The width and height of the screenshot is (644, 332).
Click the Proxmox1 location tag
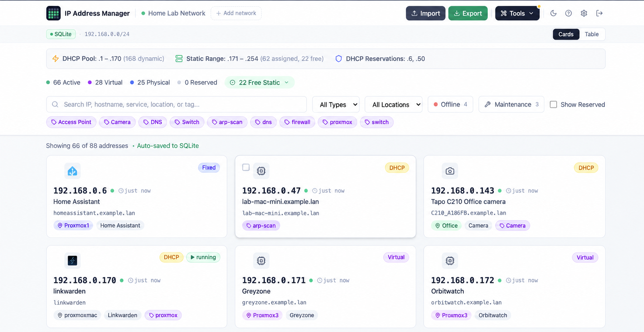(x=73, y=225)
